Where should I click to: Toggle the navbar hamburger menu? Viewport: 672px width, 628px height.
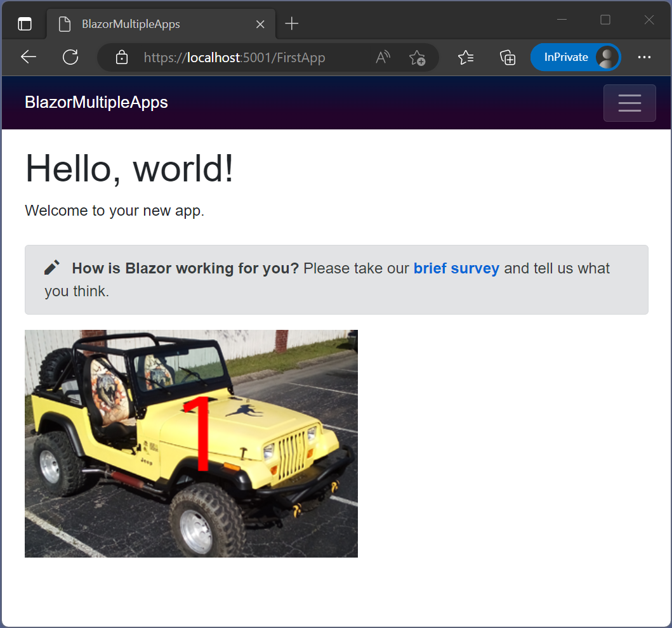coord(629,103)
